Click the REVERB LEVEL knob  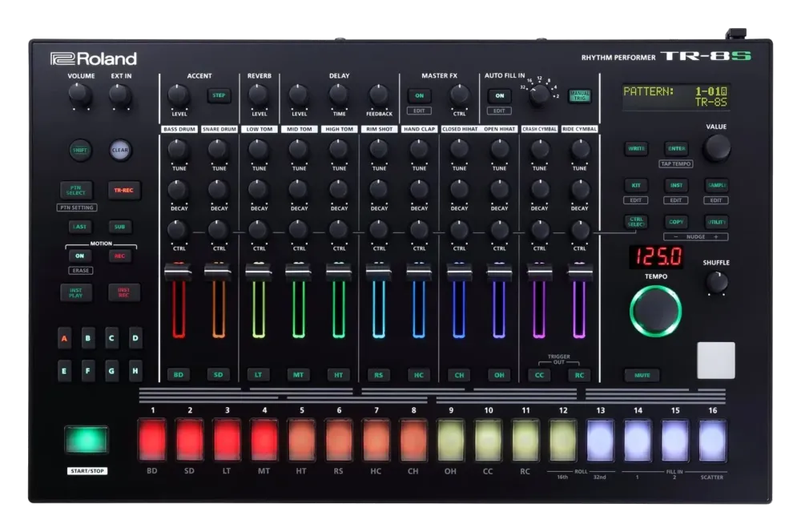(x=259, y=95)
